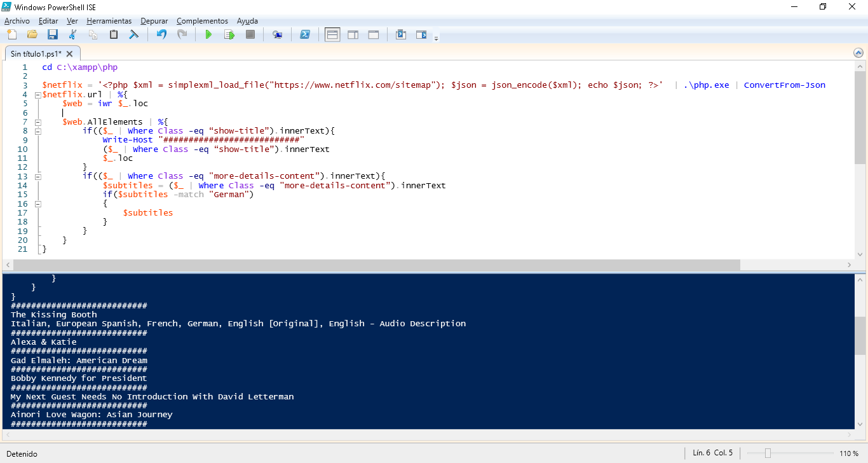Image resolution: width=868 pixels, height=463 pixels.
Task: Open the Archivo menu
Action: pos(17,21)
